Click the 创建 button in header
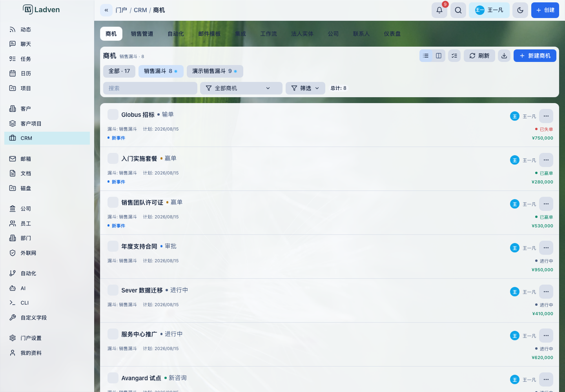 click(545, 10)
